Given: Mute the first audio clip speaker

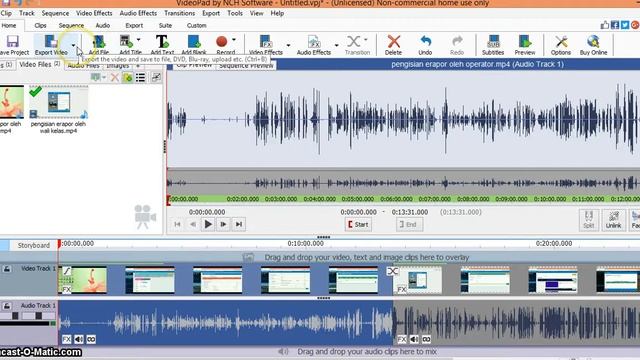Looking at the screenshot, I should point(79,339).
